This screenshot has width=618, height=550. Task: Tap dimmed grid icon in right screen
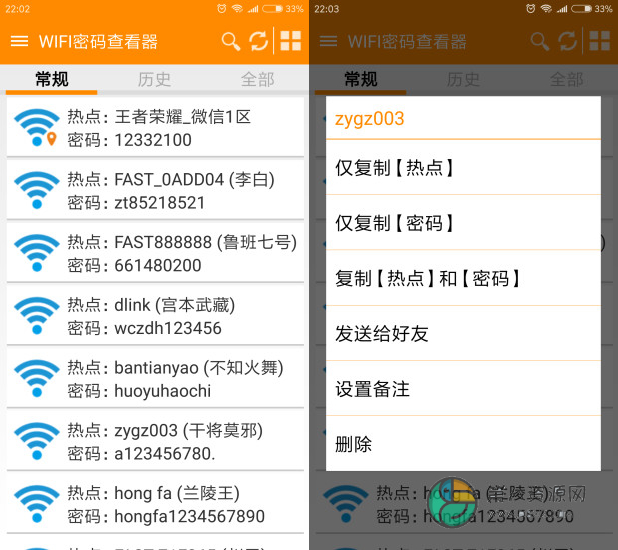point(599,41)
